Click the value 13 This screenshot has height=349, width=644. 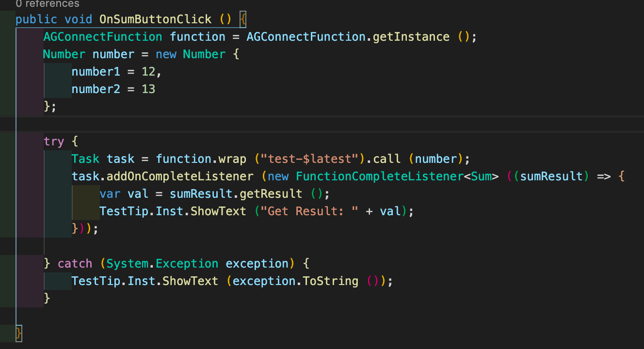(148, 89)
